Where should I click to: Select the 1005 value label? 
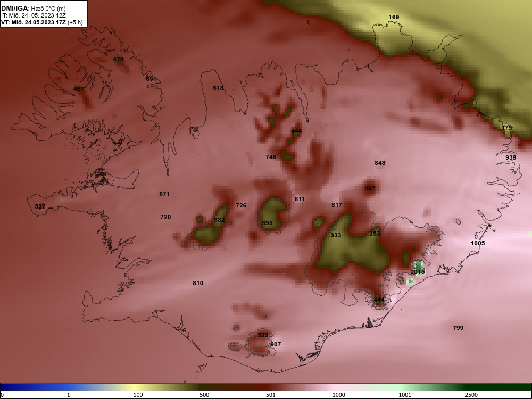point(478,243)
